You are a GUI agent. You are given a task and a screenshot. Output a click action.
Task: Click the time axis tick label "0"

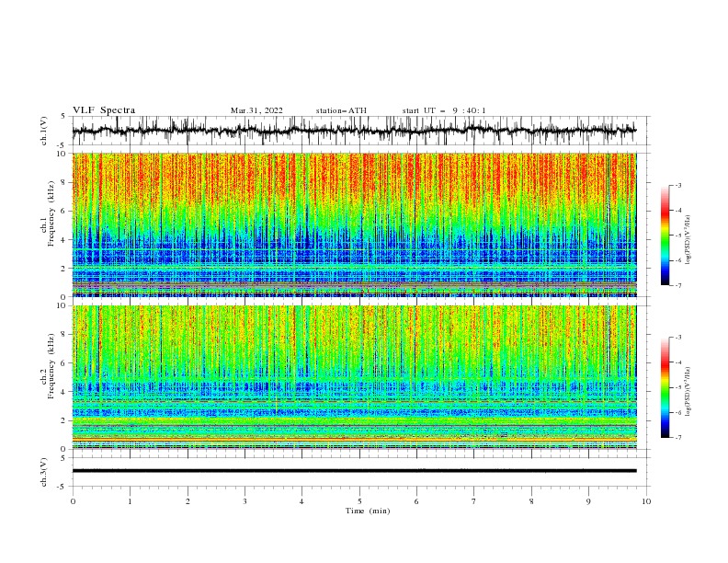coord(73,501)
